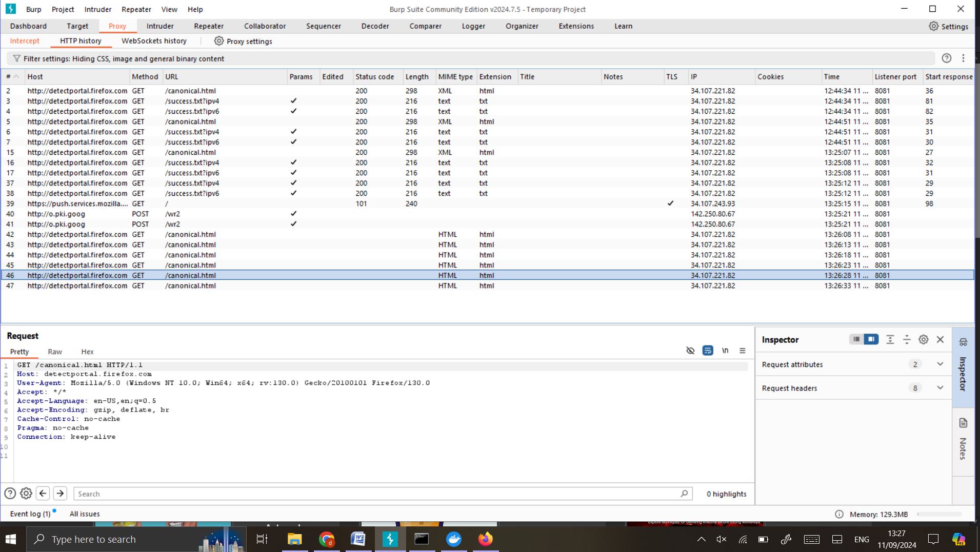Open the All issues view
The width and height of the screenshot is (980, 552).
[x=84, y=514]
